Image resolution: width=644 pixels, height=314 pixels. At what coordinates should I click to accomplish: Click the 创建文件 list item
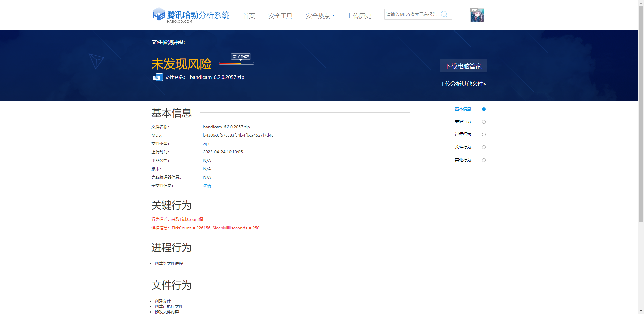coord(163,301)
